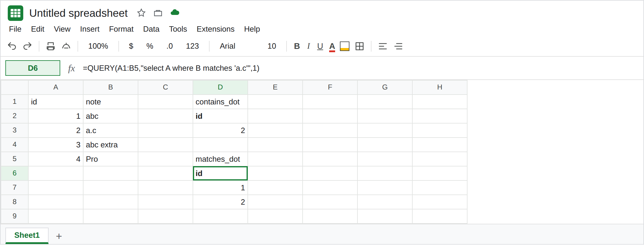Add a new sheet with plus button

tap(59, 236)
